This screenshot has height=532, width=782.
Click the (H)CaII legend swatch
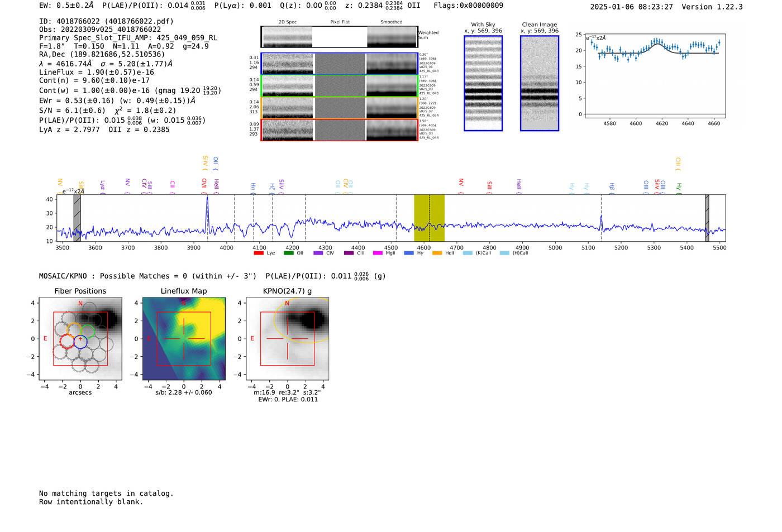[504, 253]
